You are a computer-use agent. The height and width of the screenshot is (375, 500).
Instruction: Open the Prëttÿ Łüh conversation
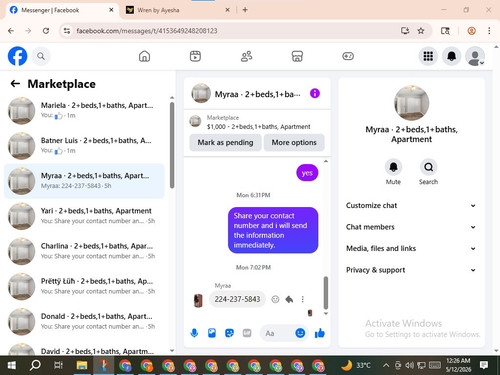click(x=84, y=286)
